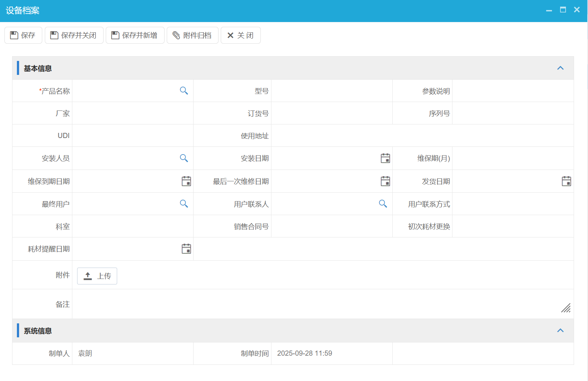The image size is (588, 381).
Task: Open the 最终用户 search lookup icon
Action: point(184,204)
